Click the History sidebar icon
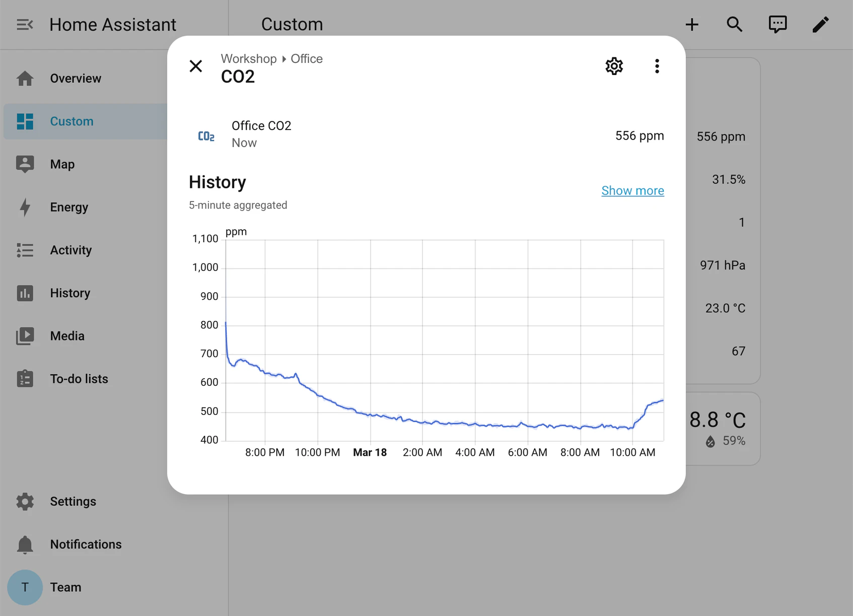Viewport: 853px width, 616px height. pyautogui.click(x=25, y=293)
